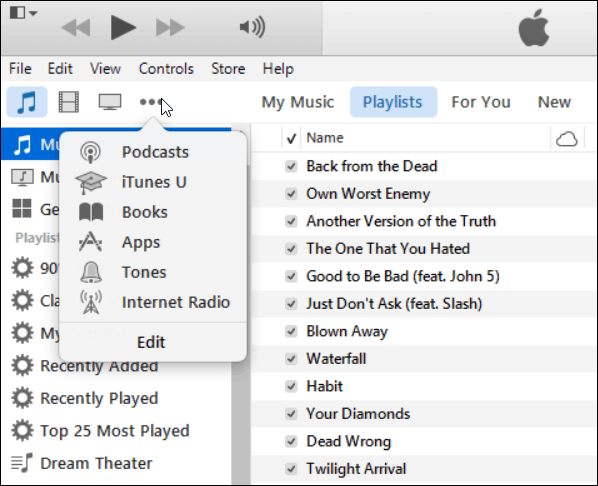The image size is (598, 486).
Task: Click Edit in the media popup
Action: click(x=151, y=342)
